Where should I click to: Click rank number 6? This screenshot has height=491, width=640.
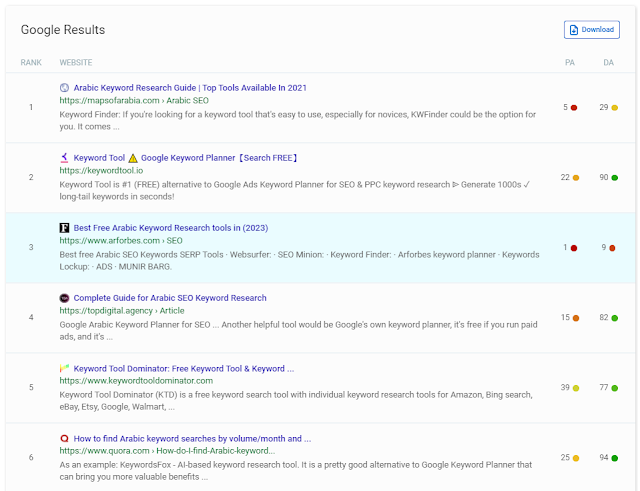point(31,458)
